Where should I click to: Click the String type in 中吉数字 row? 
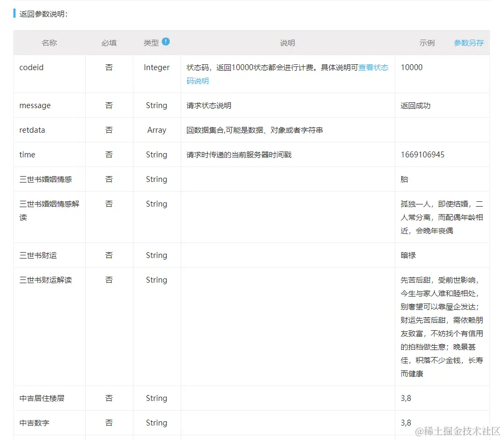(156, 423)
